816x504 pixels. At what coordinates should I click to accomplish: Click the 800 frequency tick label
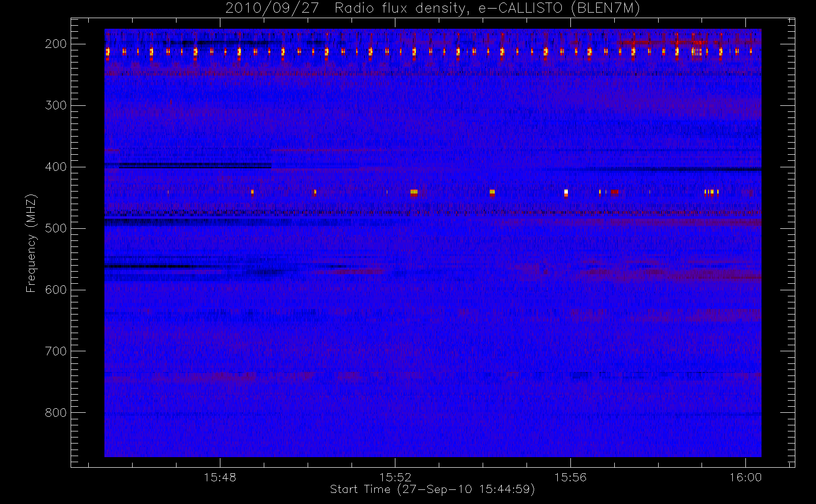click(x=56, y=413)
